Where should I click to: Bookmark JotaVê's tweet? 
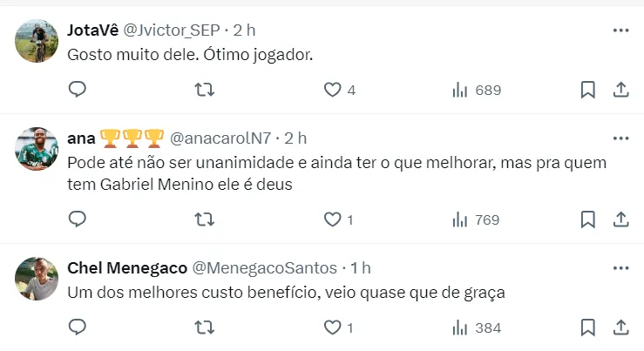[x=587, y=90]
